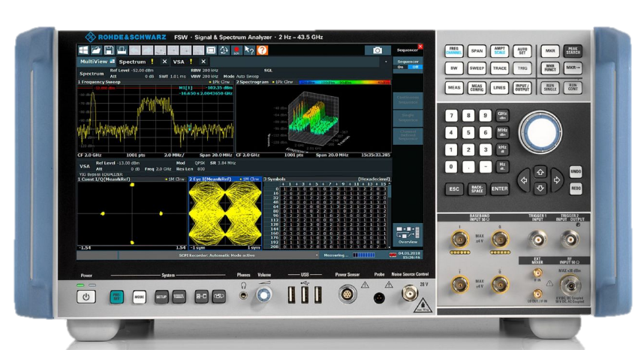644x350 pixels.
Task: Click the Windows start icon in toolbar
Action: pos(84,50)
